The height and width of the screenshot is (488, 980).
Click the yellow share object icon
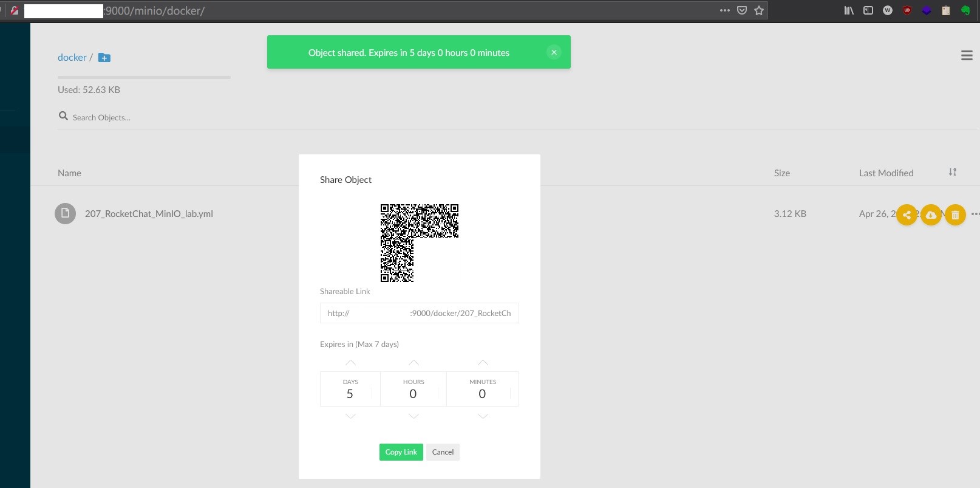(907, 215)
